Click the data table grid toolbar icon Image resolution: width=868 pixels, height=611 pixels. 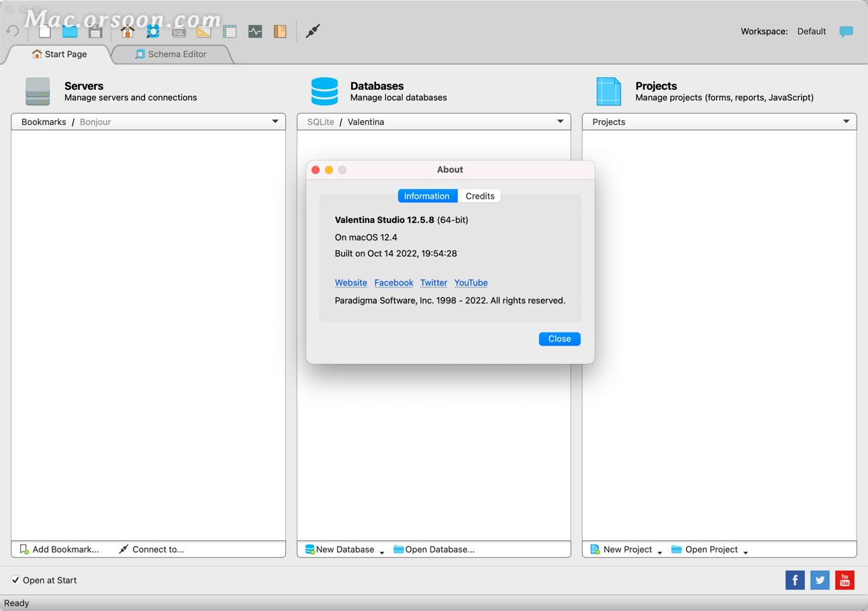[230, 31]
